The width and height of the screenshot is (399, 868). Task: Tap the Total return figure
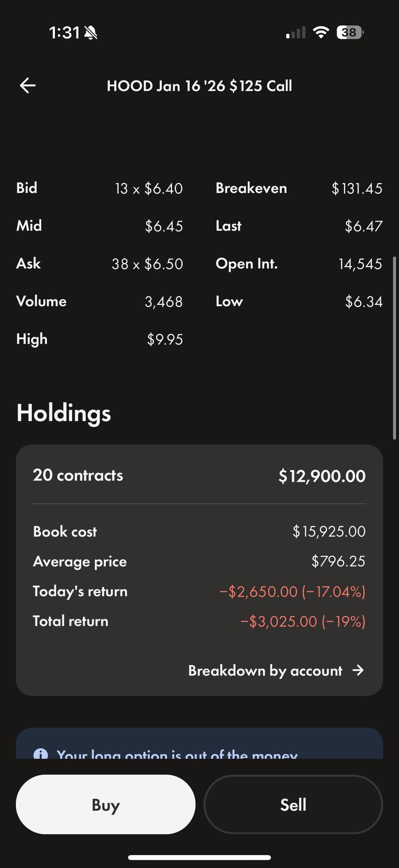coord(303,621)
